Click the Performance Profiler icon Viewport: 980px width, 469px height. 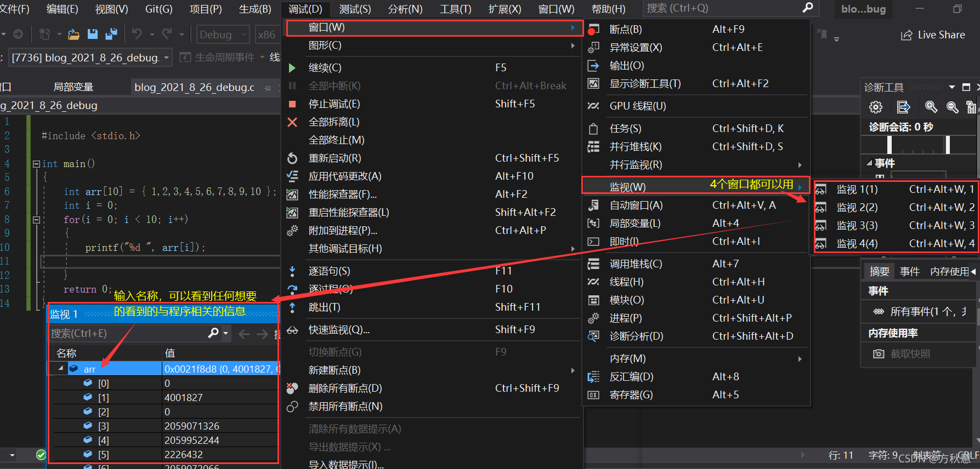292,195
